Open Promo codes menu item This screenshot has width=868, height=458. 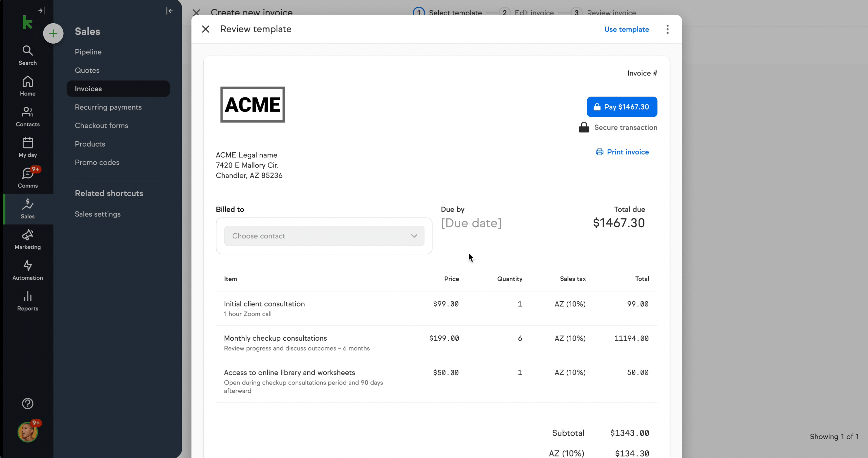click(x=97, y=162)
